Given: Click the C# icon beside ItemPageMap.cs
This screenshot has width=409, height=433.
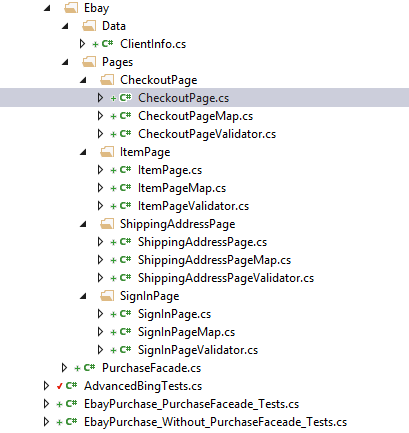Looking at the screenshot, I should pyautogui.click(x=125, y=188).
